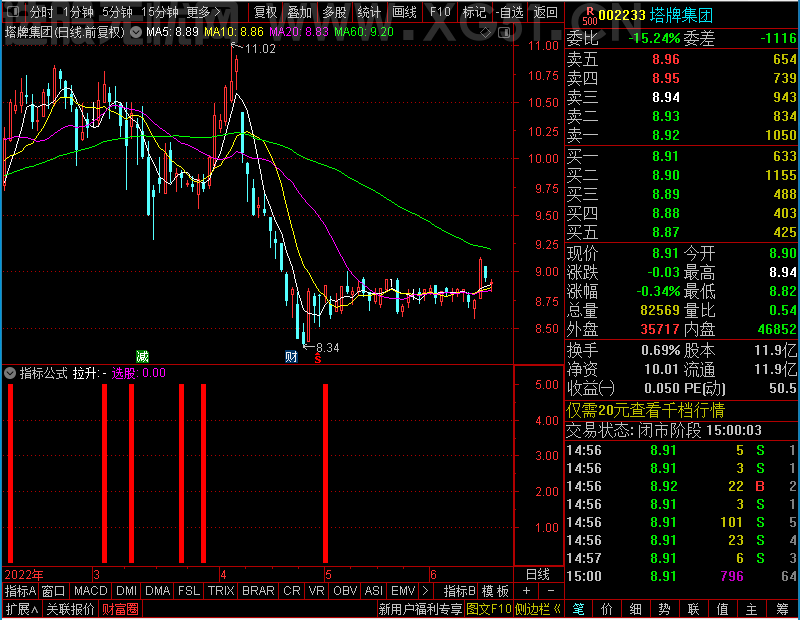Select the 5分钟 period
The height and width of the screenshot is (620, 800).
point(117,12)
